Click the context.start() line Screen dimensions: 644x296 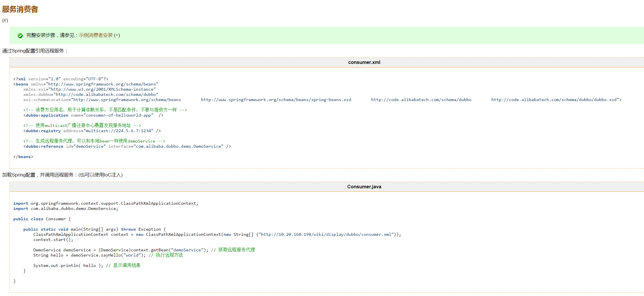coord(53,240)
